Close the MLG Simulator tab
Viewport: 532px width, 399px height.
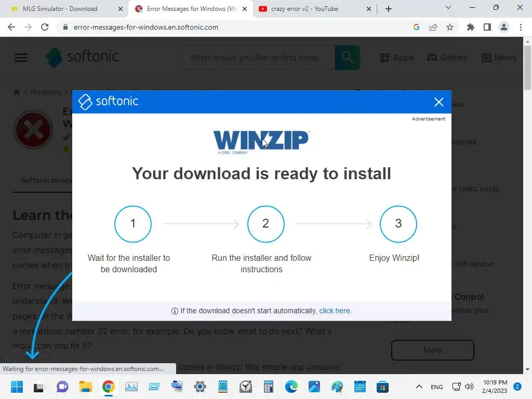coord(121,9)
